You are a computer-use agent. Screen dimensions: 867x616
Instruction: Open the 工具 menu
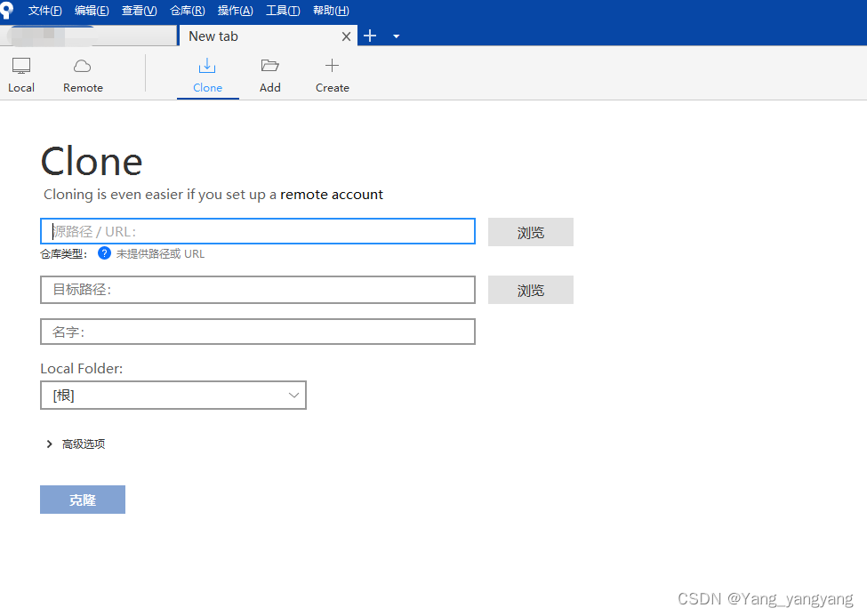coord(285,10)
